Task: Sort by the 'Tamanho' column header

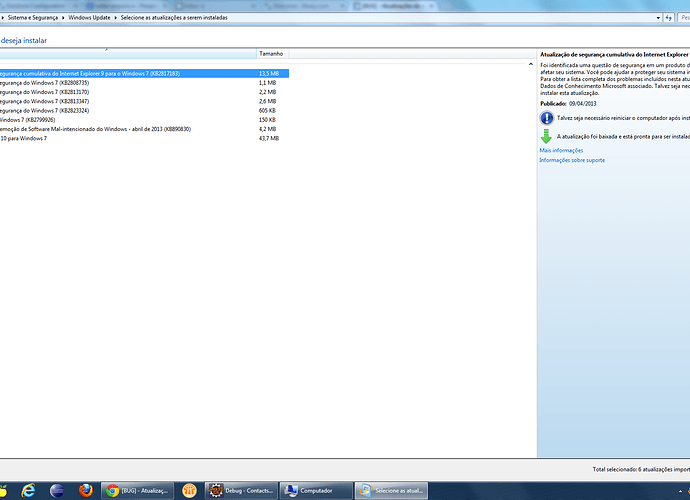Action: [272, 54]
